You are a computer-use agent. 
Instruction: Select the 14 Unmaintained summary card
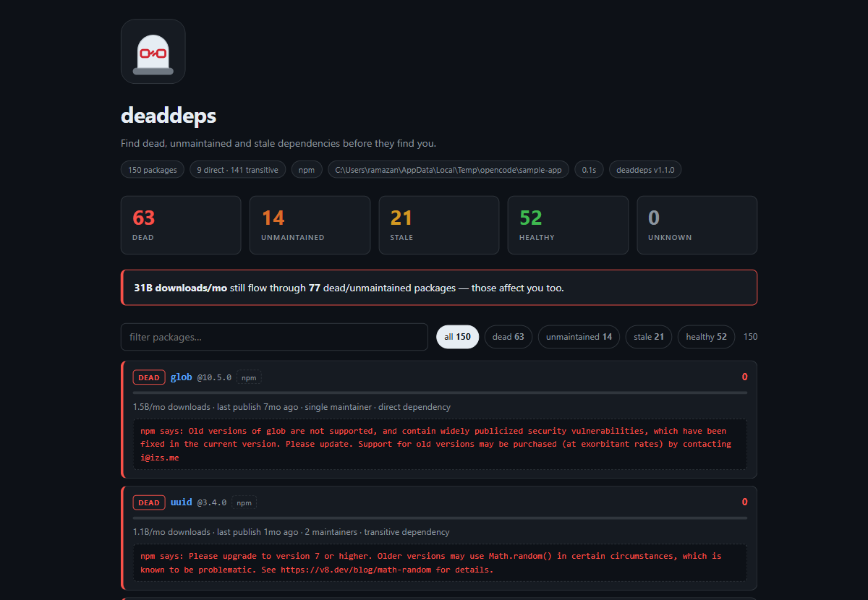pos(310,226)
